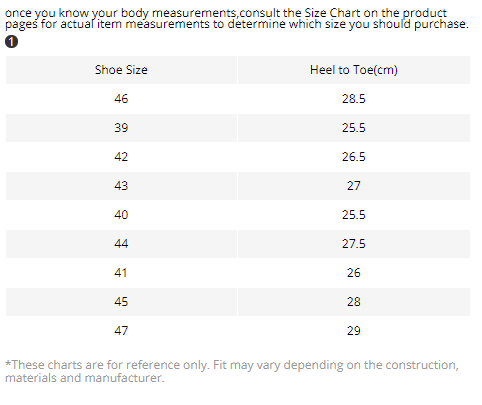Select the Heel to Toe(cm) column header
Viewport: 482px width, 405px height.
tap(354, 70)
